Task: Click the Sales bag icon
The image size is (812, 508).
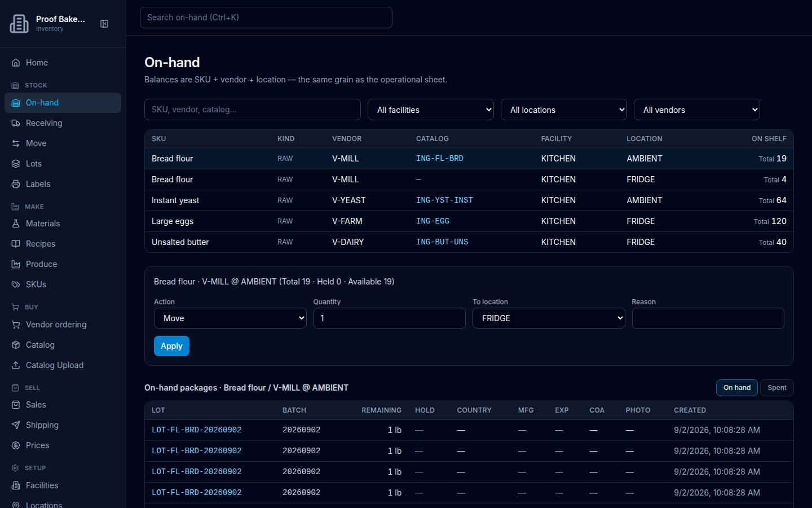Action: [16, 405]
